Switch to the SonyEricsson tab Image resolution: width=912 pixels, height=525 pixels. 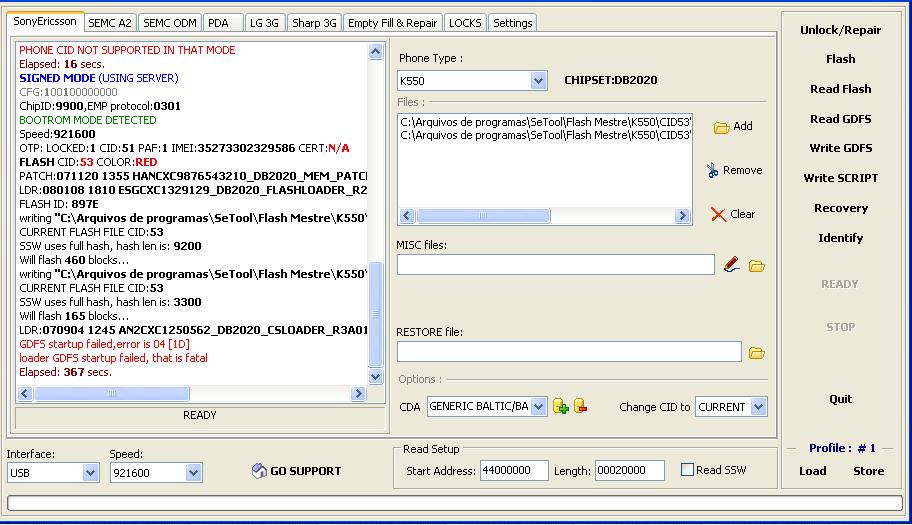point(45,22)
